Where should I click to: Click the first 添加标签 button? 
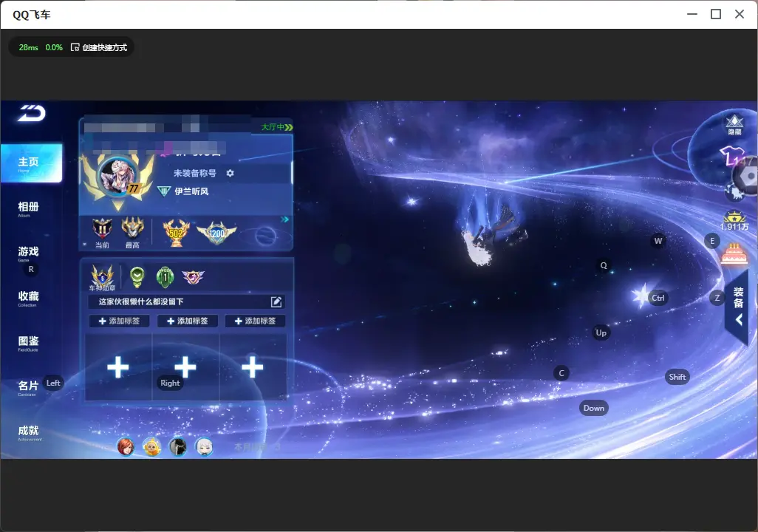120,321
